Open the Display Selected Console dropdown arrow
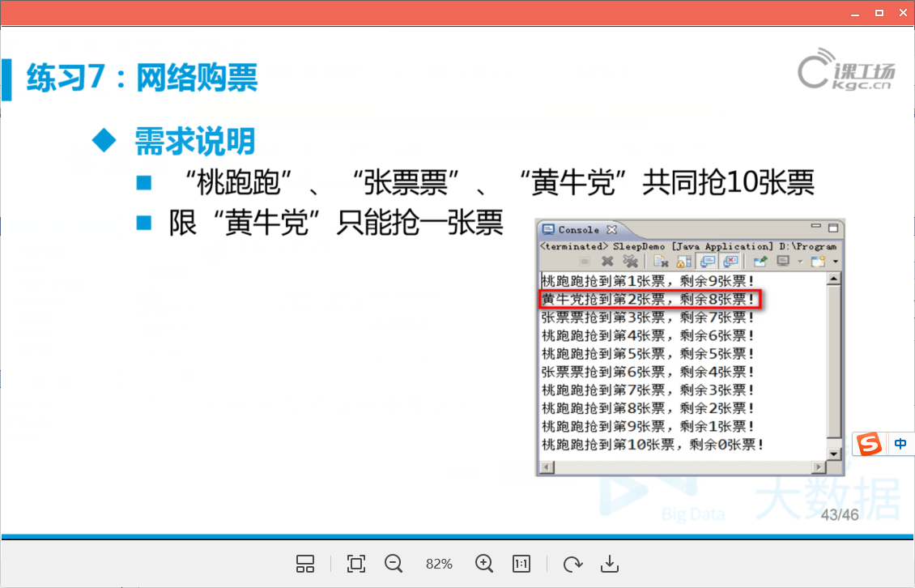 click(x=800, y=262)
